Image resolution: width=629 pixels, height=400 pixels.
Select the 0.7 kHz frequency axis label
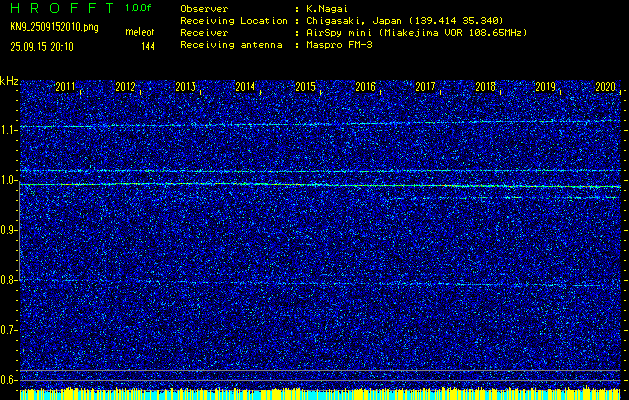[8, 330]
